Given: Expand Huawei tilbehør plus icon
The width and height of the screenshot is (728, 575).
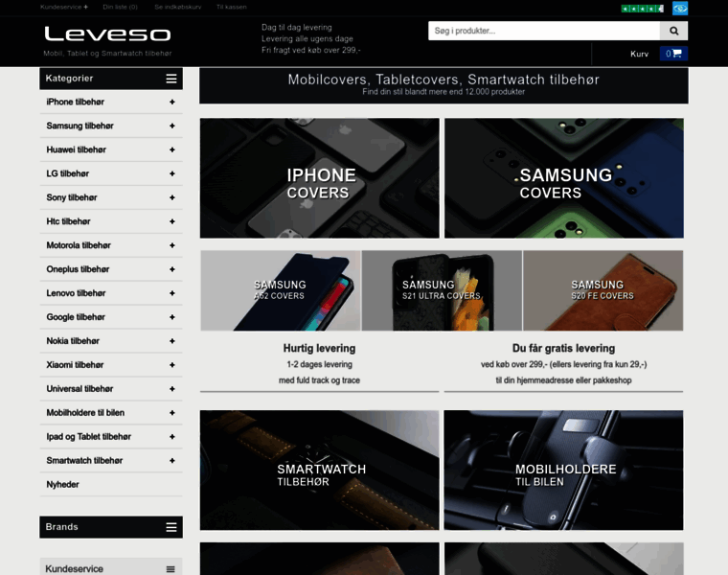Looking at the screenshot, I should coord(172,149).
